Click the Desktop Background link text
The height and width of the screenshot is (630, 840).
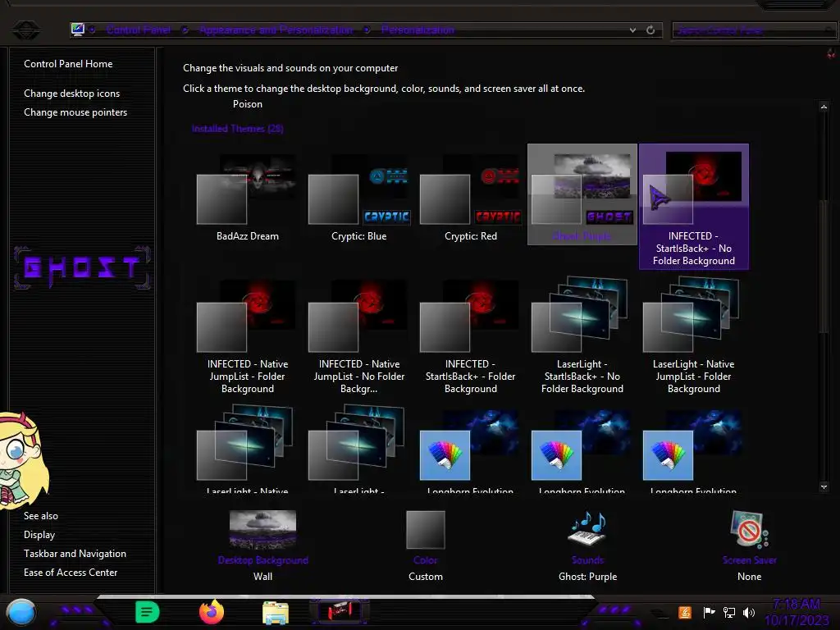coord(262,560)
